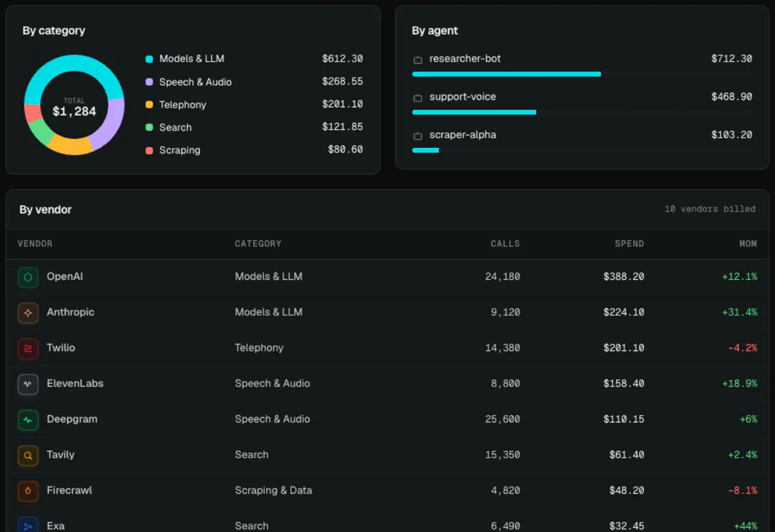Open the OpenAI vendor name
The image size is (775, 532).
pos(65,277)
